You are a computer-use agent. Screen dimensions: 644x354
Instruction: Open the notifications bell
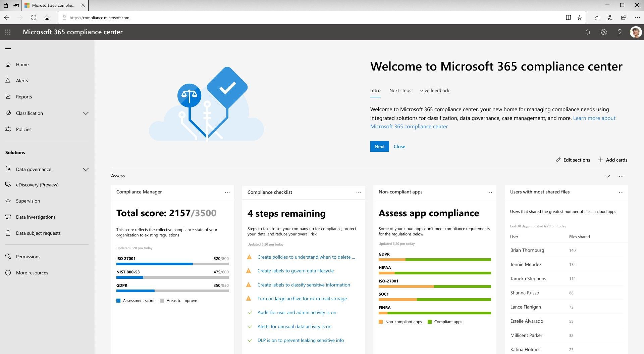(x=587, y=32)
